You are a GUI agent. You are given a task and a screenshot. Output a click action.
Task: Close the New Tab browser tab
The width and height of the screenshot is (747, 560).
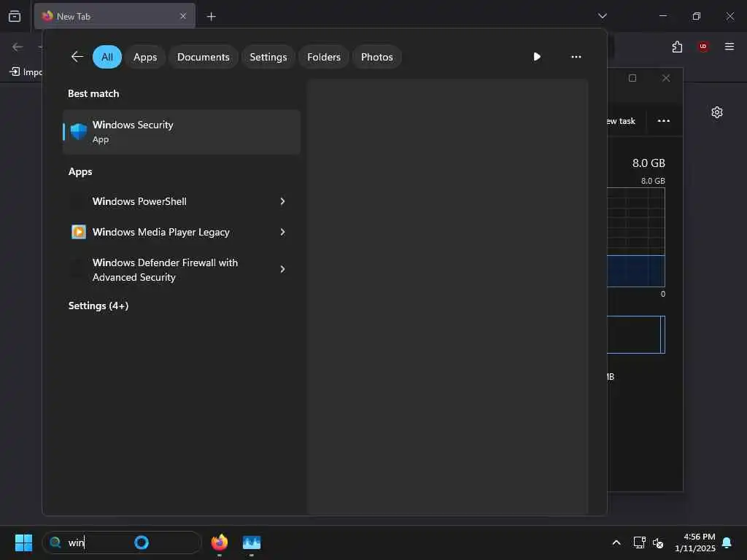point(183,16)
